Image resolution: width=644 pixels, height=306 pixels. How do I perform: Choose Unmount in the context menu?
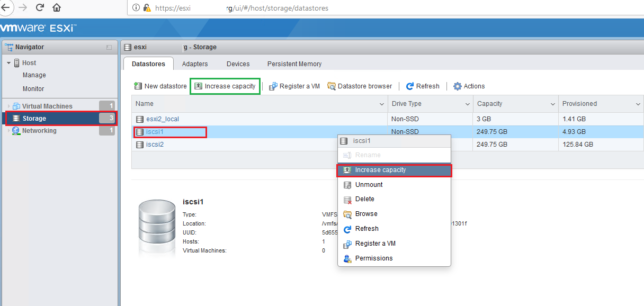point(394,185)
